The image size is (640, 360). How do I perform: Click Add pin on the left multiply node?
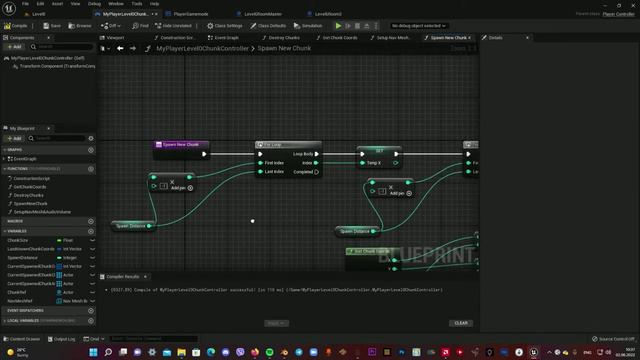pos(182,188)
